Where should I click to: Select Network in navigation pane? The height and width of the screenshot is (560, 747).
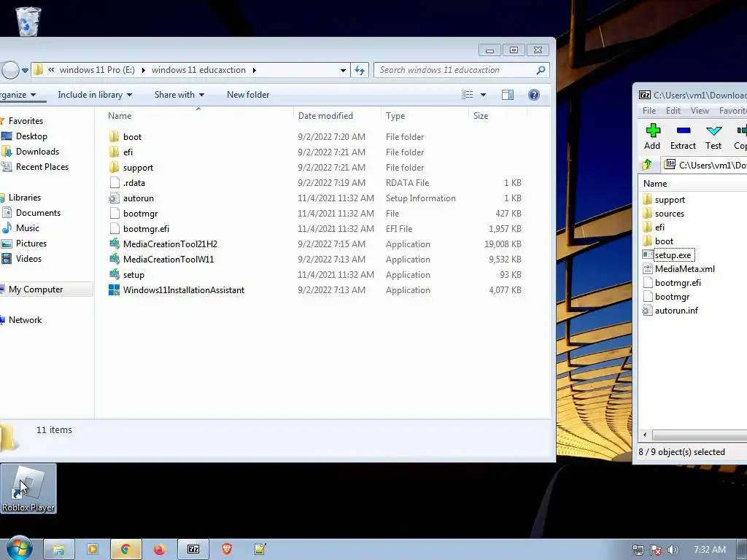[x=25, y=320]
